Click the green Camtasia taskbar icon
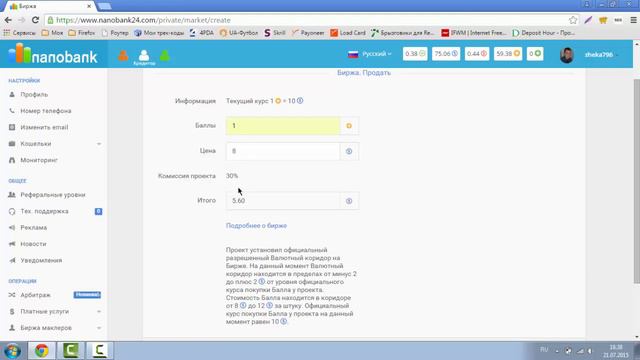This screenshot has height=360, width=640. click(70, 351)
